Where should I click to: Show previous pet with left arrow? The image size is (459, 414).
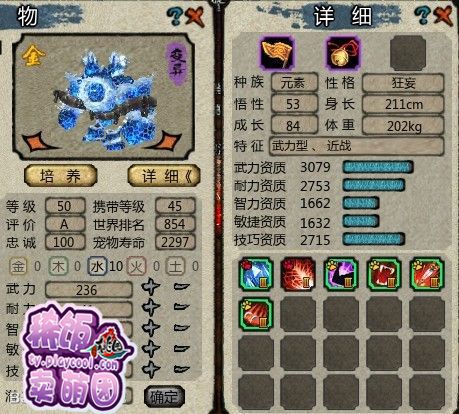(x=37, y=141)
